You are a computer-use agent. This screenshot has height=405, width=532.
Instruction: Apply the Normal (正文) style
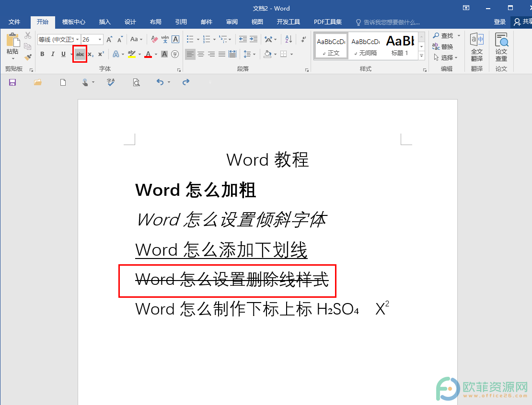tap(331, 46)
